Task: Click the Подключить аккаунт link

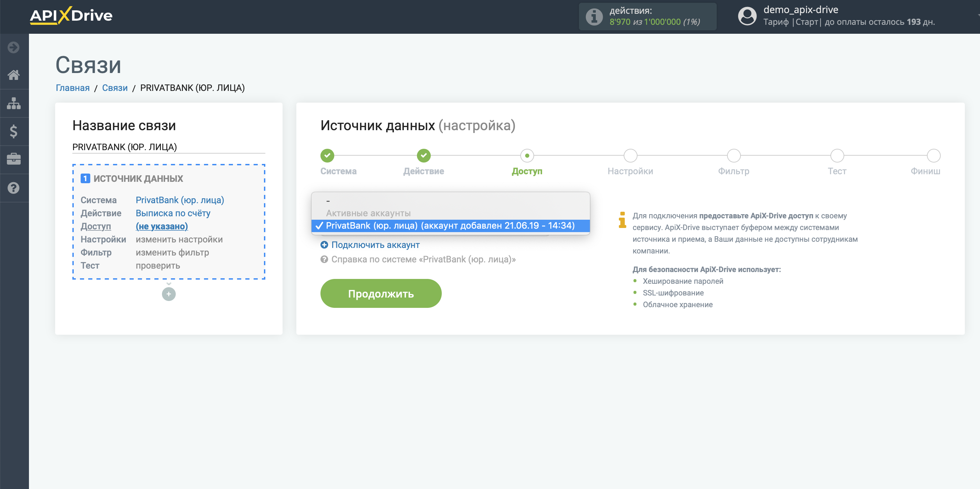Action: (375, 245)
